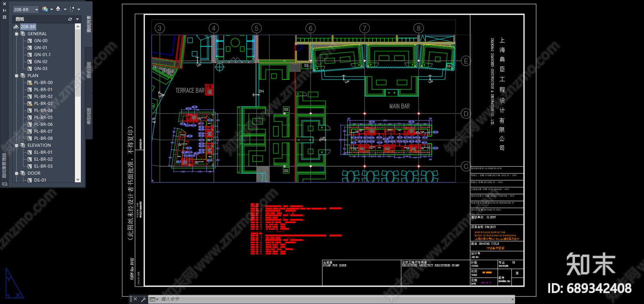The image size is (644, 304).
Task: Click the sheet list scrollbar thumb
Action: [x=78, y=63]
